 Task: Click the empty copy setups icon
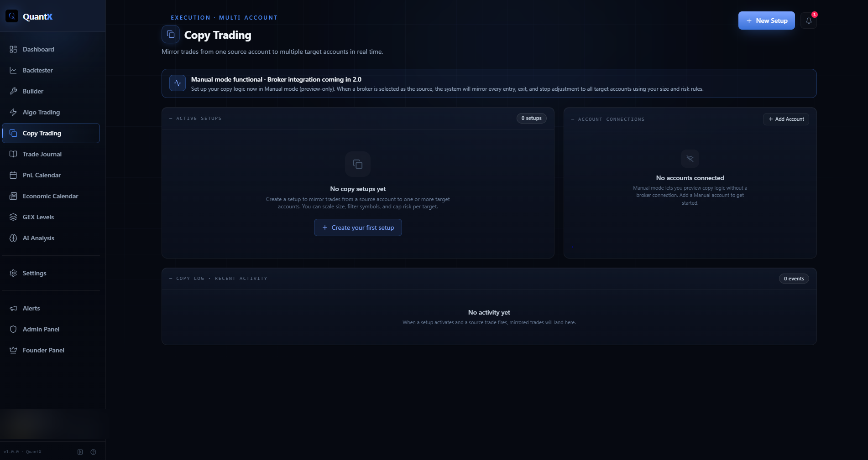[x=358, y=164]
